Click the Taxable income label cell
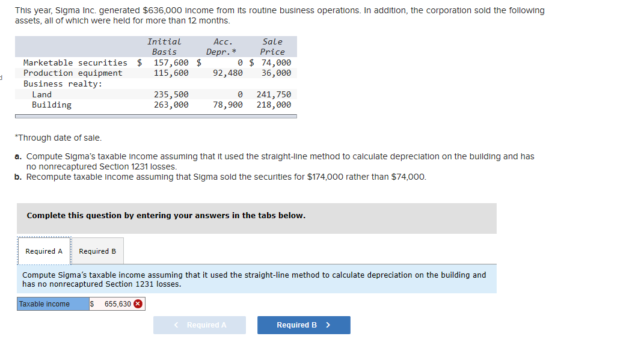The height and width of the screenshot is (357, 644). [51, 304]
